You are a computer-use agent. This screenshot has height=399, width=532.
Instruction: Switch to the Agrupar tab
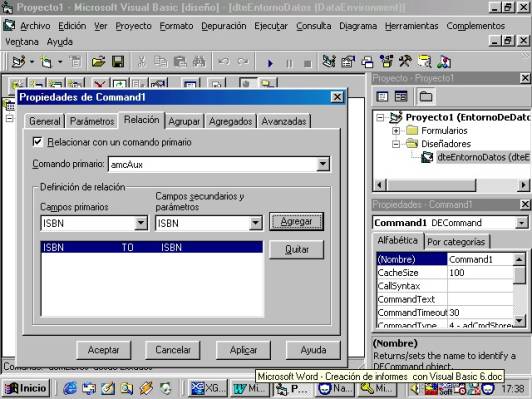[x=184, y=121]
